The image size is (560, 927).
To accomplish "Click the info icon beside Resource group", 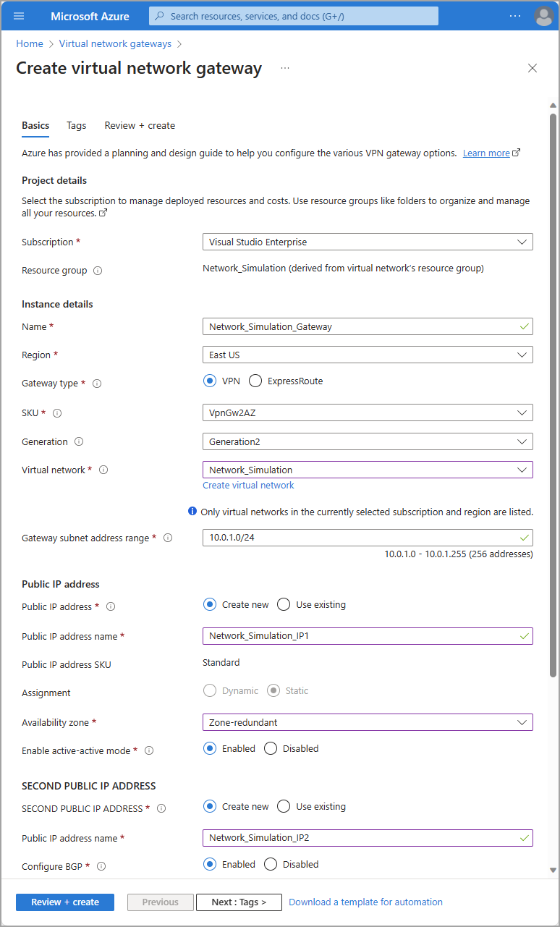I will (x=98, y=271).
